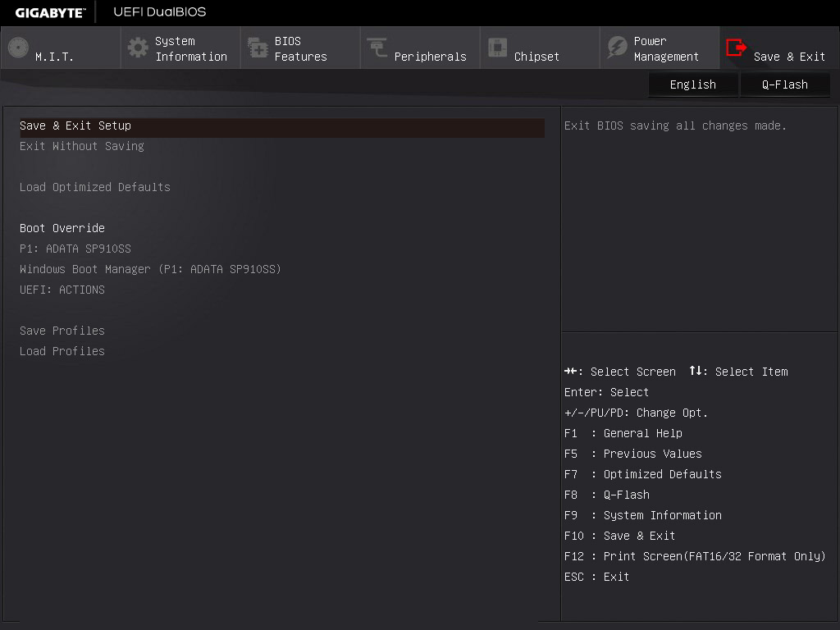Open the English language selector

point(692,84)
